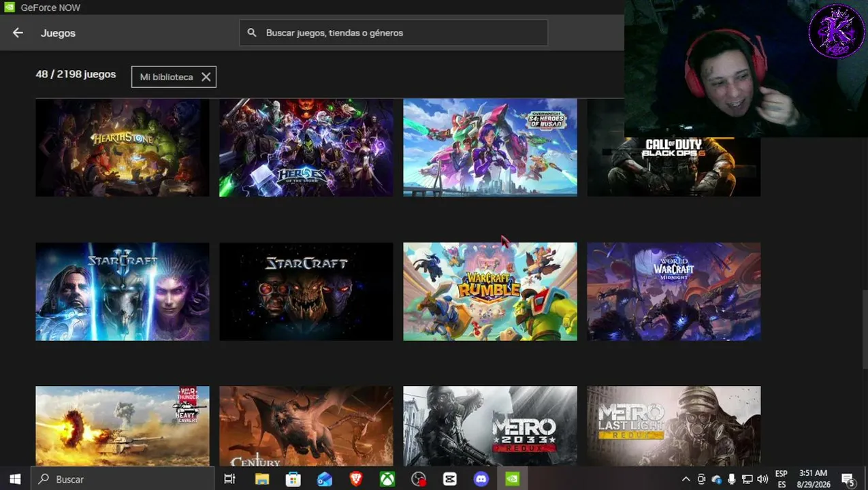Open the Windows Start menu
This screenshot has width=868, height=490.
coord(15,479)
